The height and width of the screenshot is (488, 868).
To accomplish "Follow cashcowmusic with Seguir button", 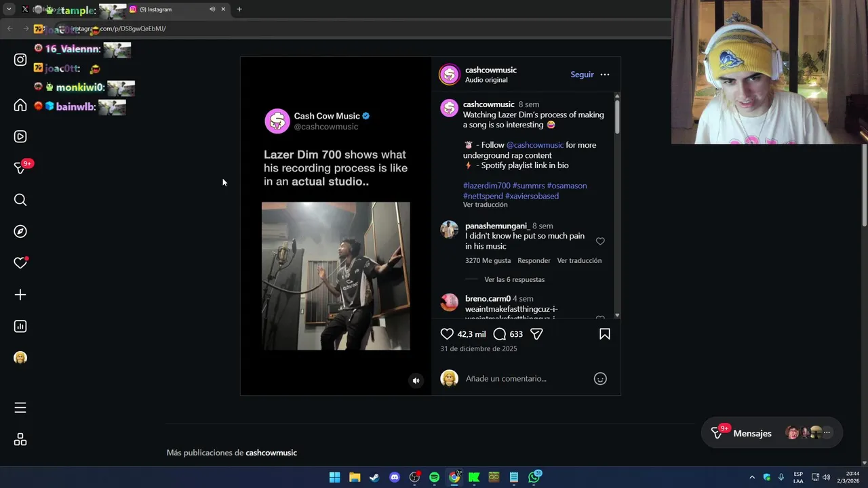I will pos(582,75).
